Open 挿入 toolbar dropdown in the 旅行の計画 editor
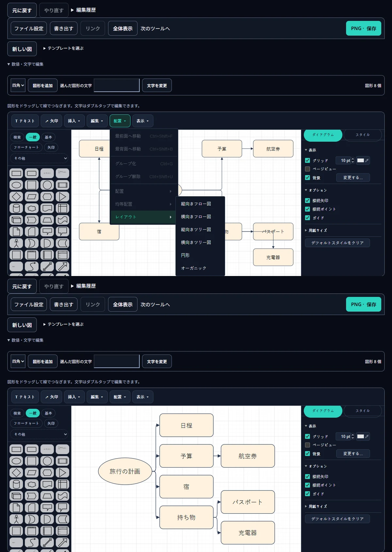392x552 pixels. pos(74,397)
